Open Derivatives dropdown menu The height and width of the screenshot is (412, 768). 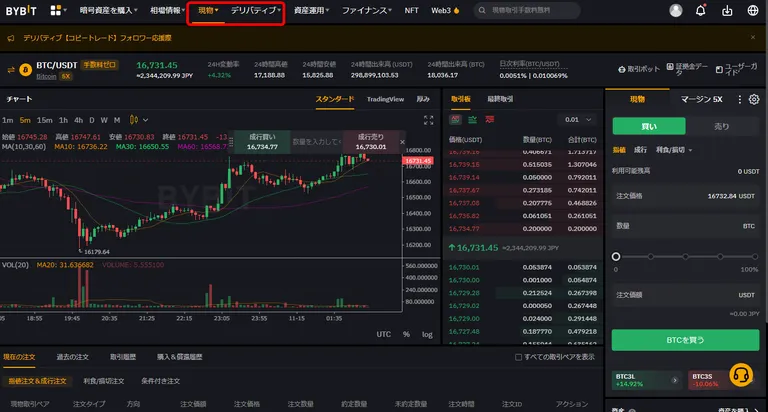click(256, 10)
